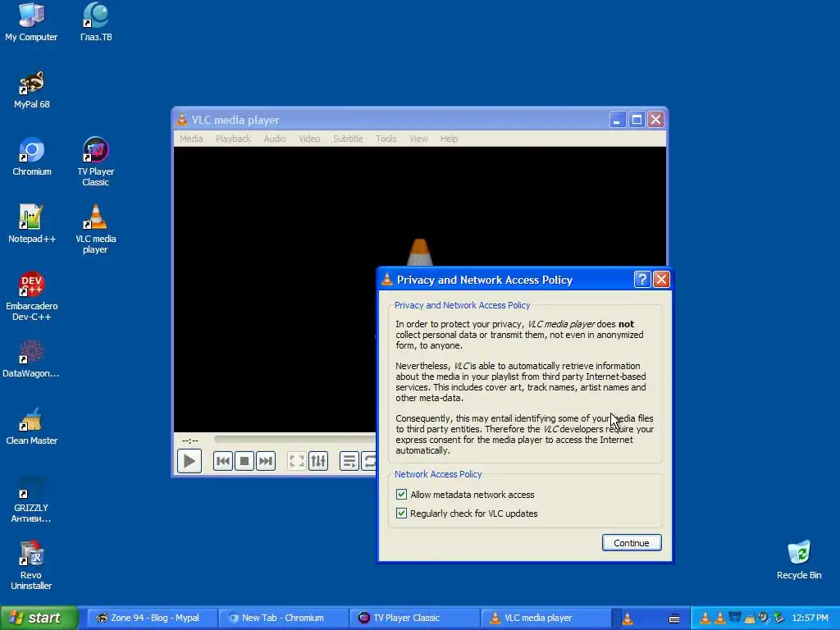Close the VLC media player main window
The width and height of the screenshot is (840, 630).
655,120
